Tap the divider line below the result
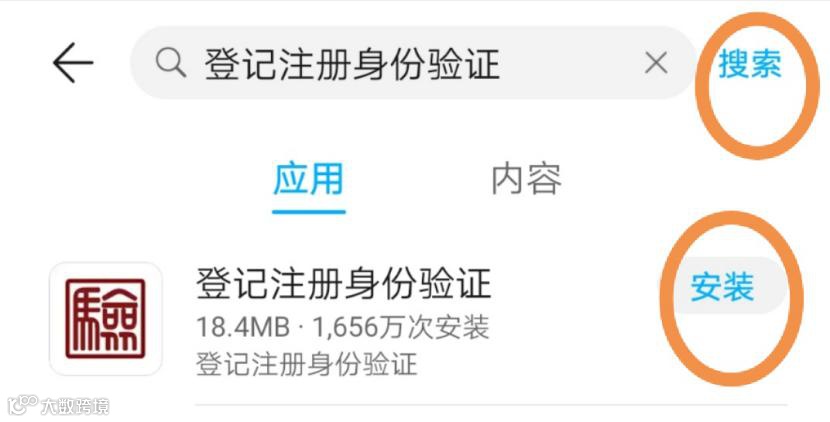 (491, 406)
